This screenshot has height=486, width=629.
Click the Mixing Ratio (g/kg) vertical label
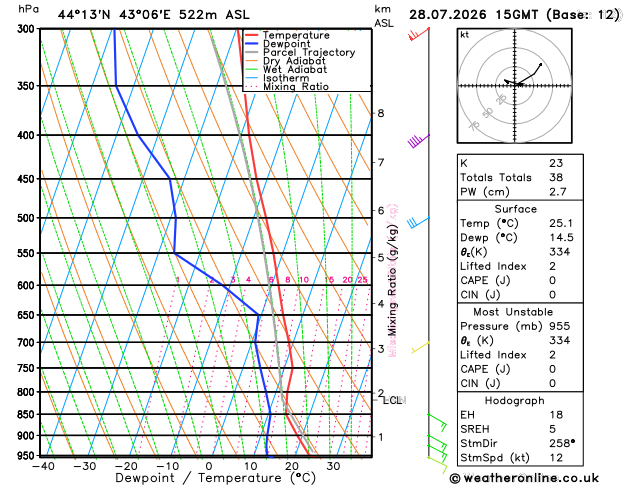point(392,280)
